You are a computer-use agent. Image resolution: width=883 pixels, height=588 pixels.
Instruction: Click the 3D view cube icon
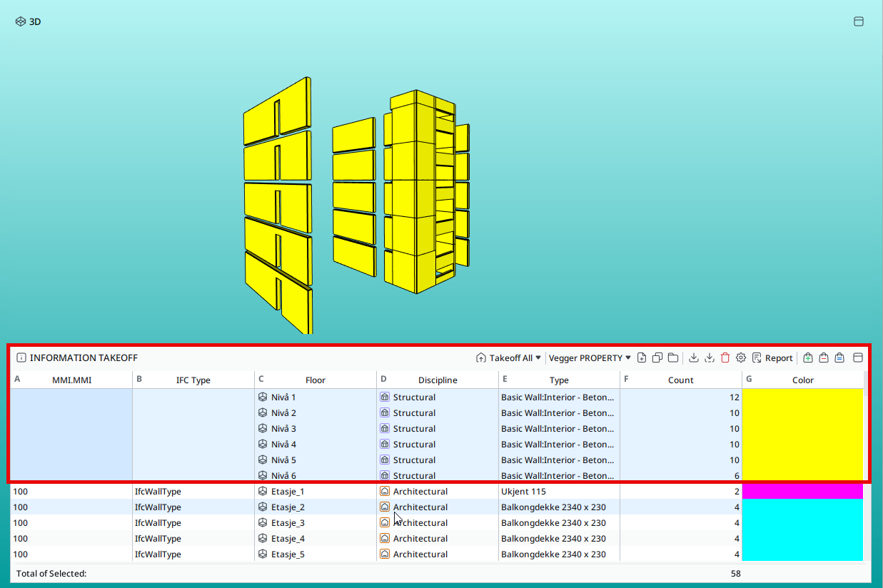point(21,21)
